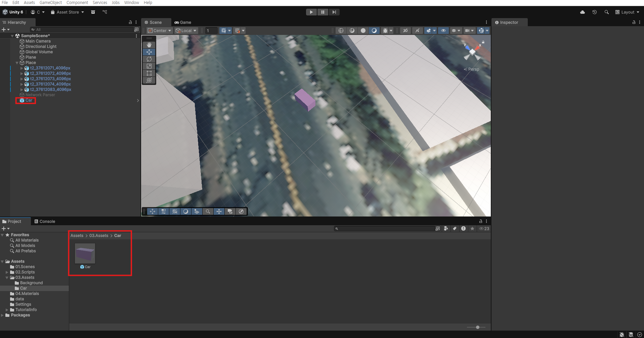The height and width of the screenshot is (338, 644).
Task: Select the Transform tool
Action: pos(149,80)
